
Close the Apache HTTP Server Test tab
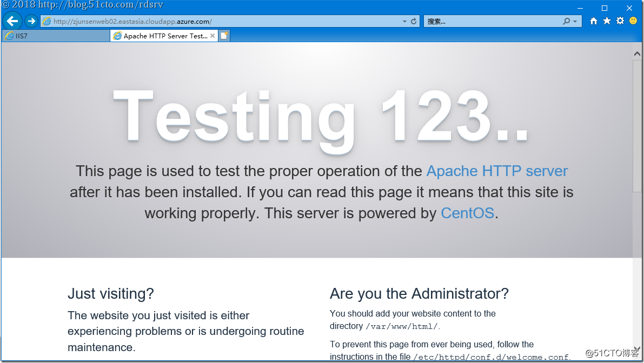click(x=213, y=36)
